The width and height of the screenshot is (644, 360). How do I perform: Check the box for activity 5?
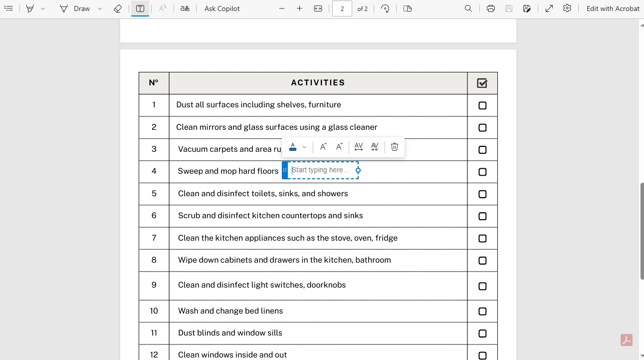tap(482, 194)
